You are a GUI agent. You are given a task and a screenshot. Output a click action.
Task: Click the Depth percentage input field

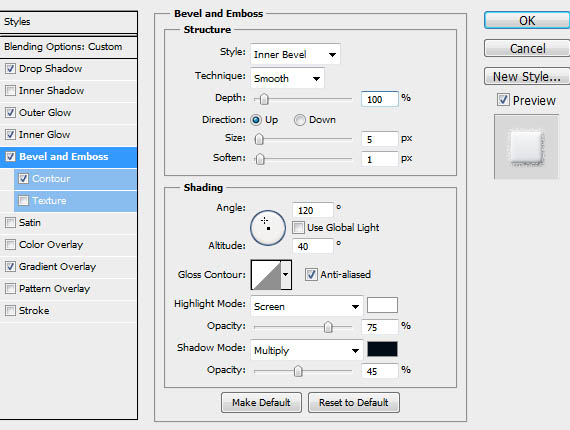[x=380, y=99]
